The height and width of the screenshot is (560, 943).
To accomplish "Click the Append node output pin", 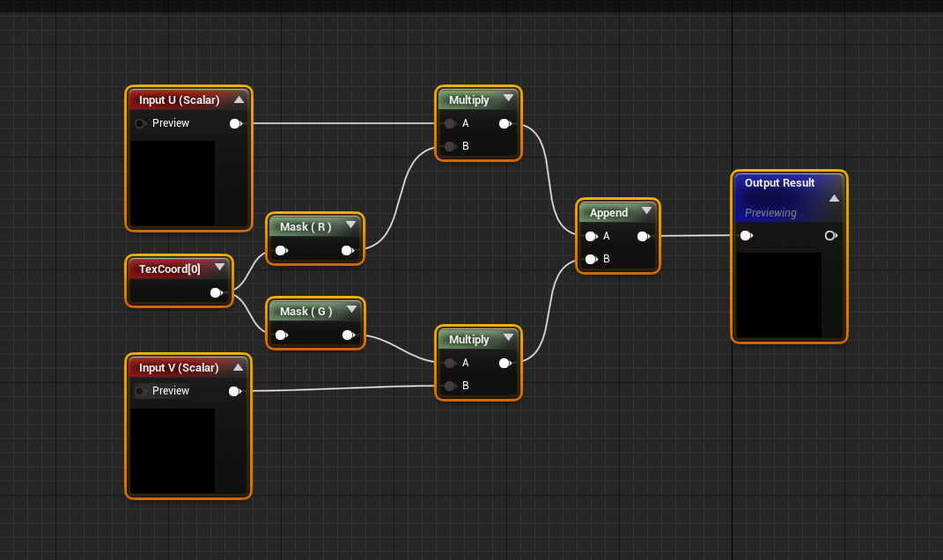I will pos(644,236).
